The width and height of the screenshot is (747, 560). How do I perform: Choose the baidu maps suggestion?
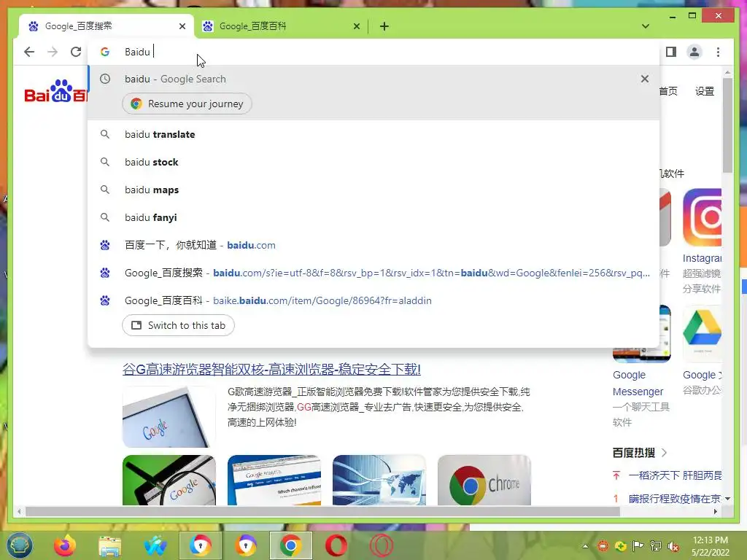tap(374, 190)
